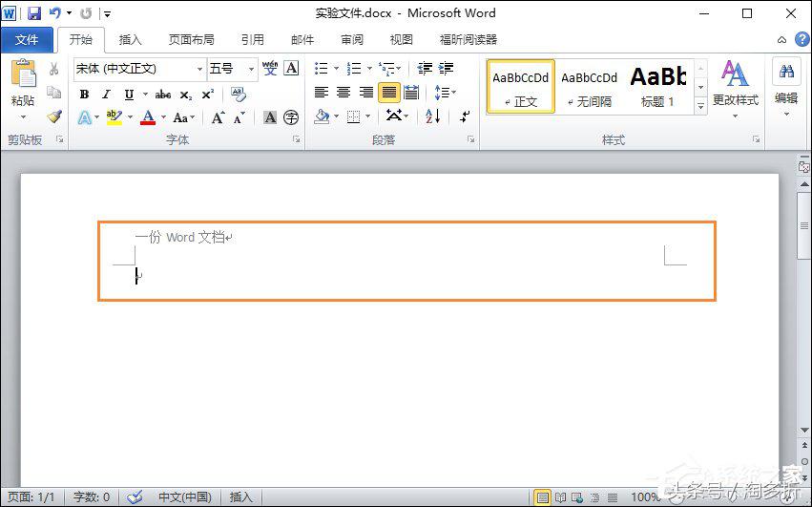Click the character border icon
Screen dimensions: 812x507
[292, 69]
